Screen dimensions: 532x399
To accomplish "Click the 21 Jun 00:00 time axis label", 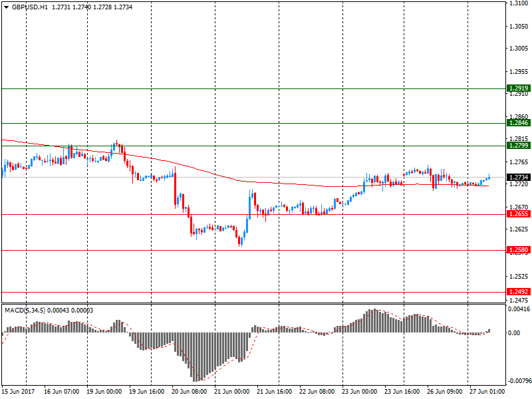I will tap(231, 392).
